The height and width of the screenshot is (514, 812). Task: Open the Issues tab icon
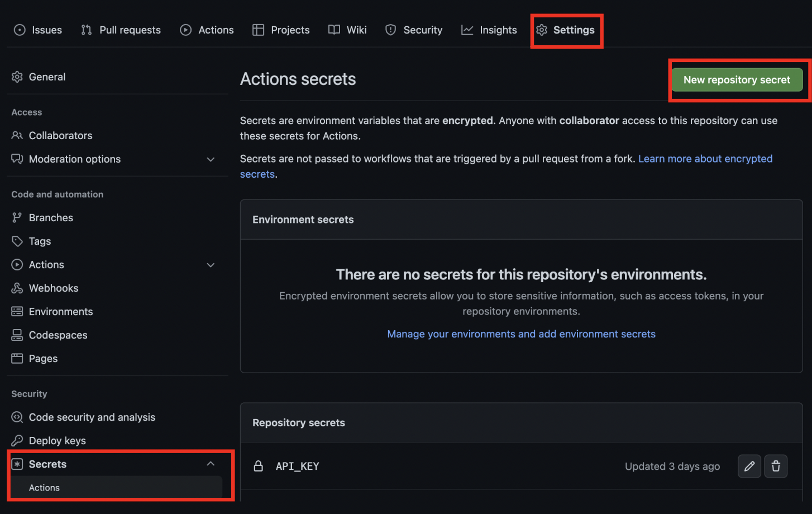point(18,30)
